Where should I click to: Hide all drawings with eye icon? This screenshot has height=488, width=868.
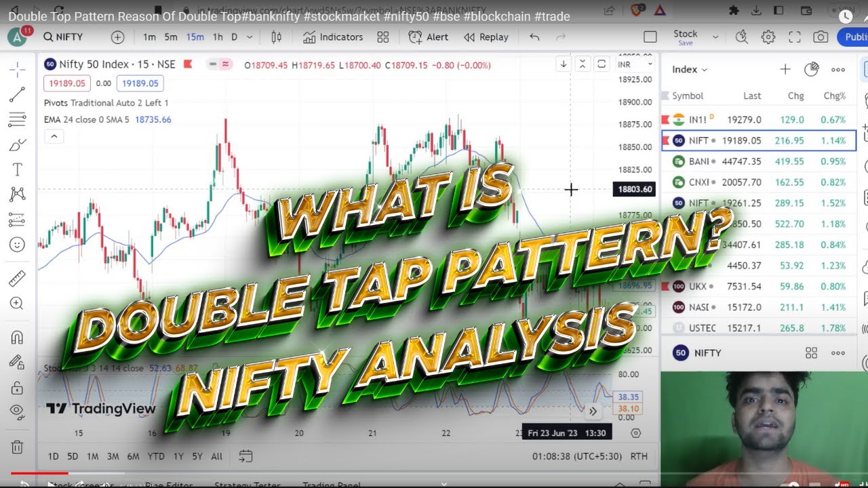click(x=18, y=411)
